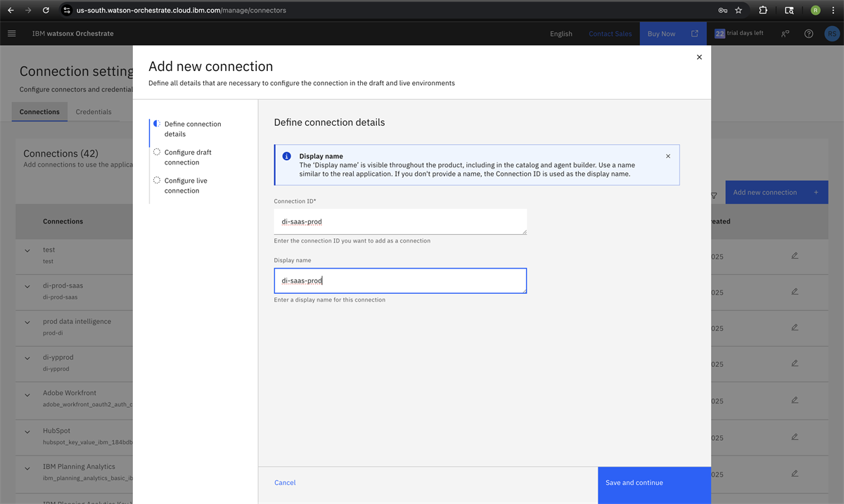Open the help question mark icon
The image size is (844, 504).
pos(809,33)
